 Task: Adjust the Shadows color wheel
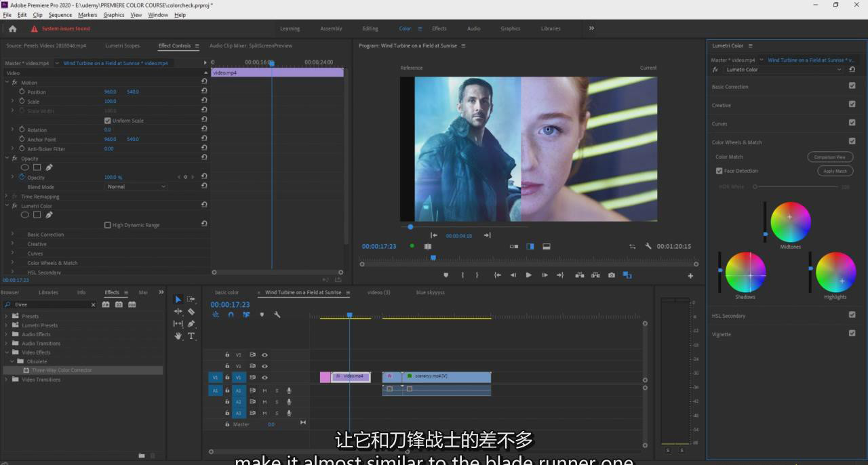(x=745, y=272)
